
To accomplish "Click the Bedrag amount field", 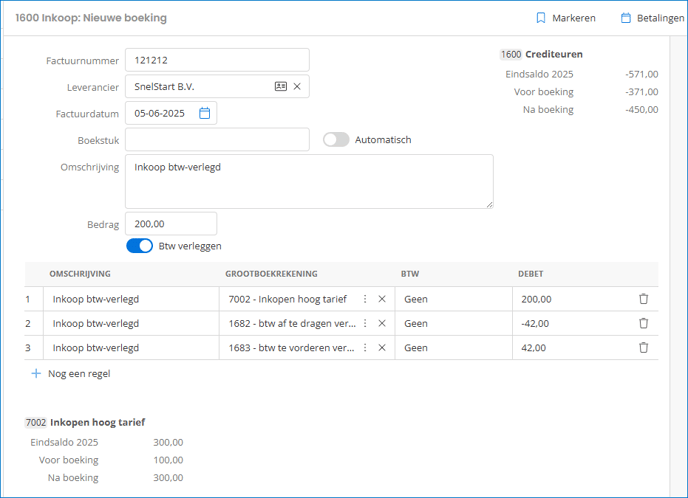I will coord(171,224).
